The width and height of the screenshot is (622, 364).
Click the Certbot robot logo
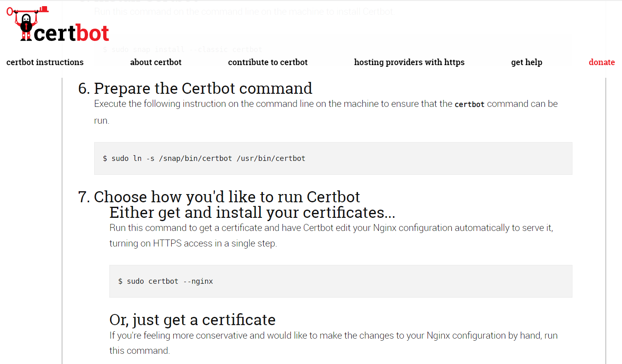point(27,23)
